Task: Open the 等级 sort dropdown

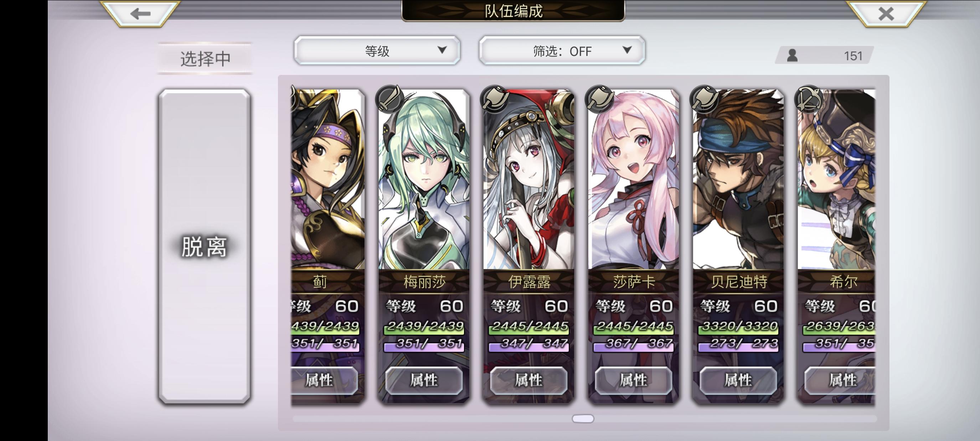Action: coord(377,50)
